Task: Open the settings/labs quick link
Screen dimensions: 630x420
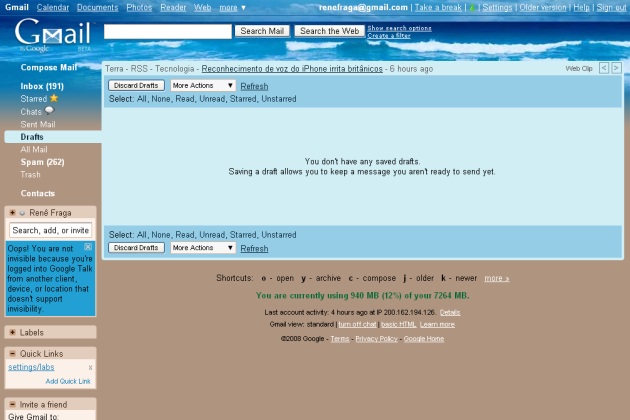Action: 31,367
